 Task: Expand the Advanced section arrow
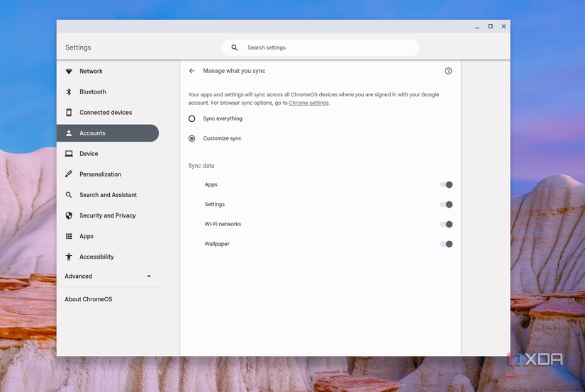click(x=149, y=276)
